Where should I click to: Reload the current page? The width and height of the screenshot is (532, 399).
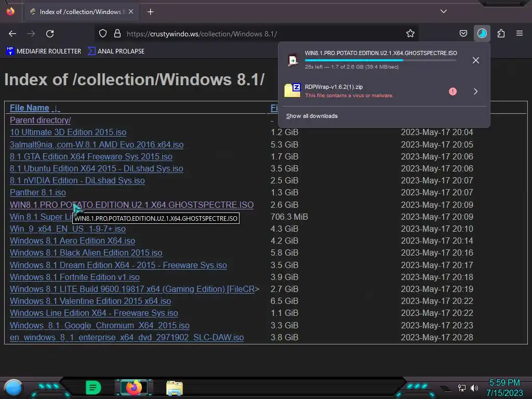click(x=50, y=34)
